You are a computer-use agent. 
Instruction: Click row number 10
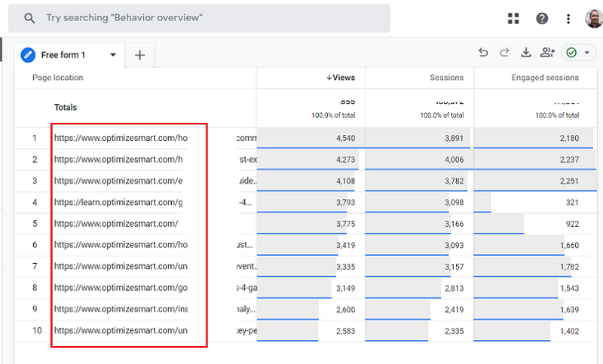tap(37, 331)
